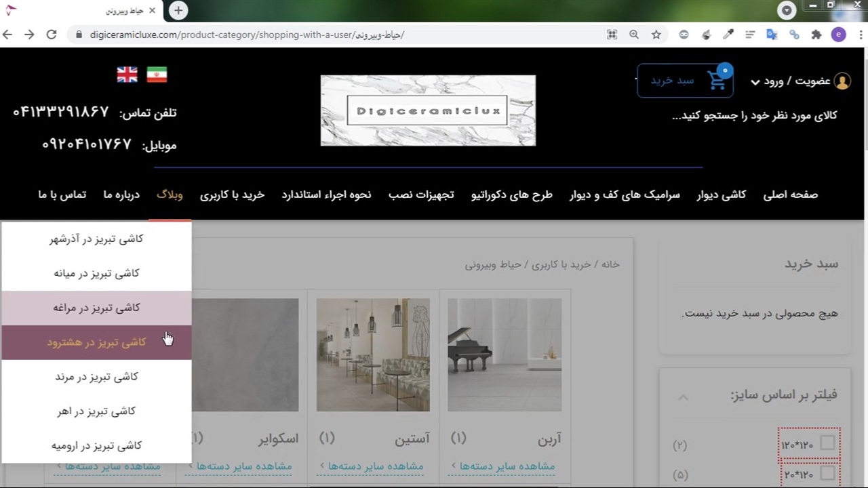Reload the page with the refresh button
The height and width of the screenshot is (488, 868).
52,35
